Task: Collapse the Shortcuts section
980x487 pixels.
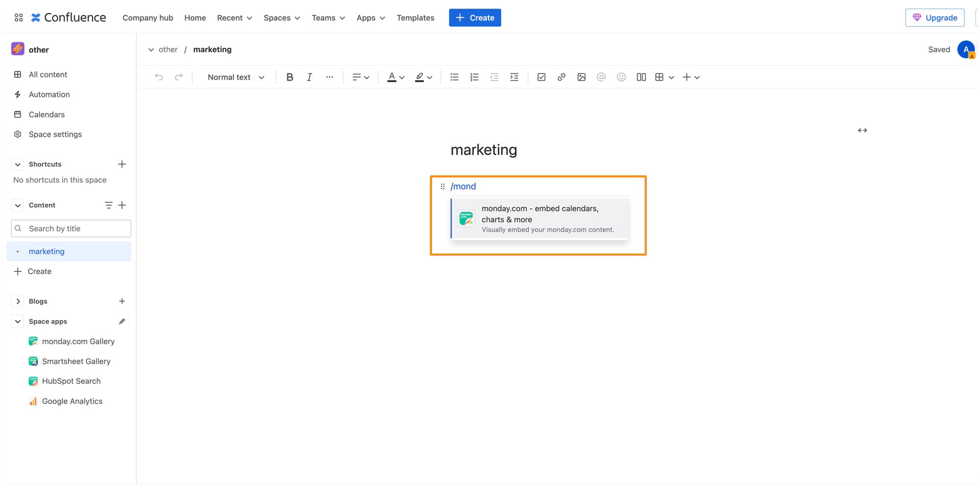Action: [x=17, y=164]
